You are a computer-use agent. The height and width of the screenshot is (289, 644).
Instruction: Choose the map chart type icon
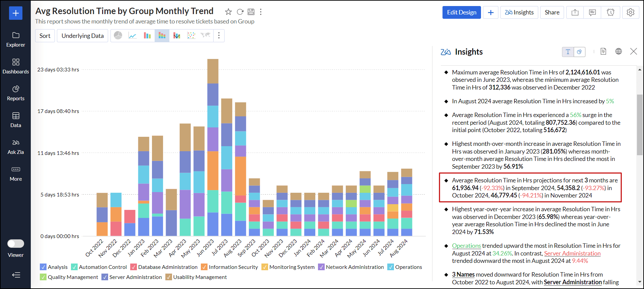(206, 36)
